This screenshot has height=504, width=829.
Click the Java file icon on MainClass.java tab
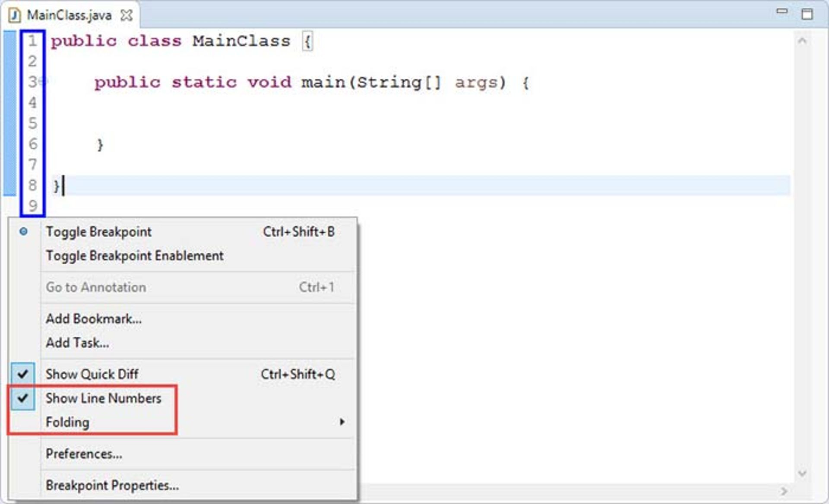tap(15, 16)
